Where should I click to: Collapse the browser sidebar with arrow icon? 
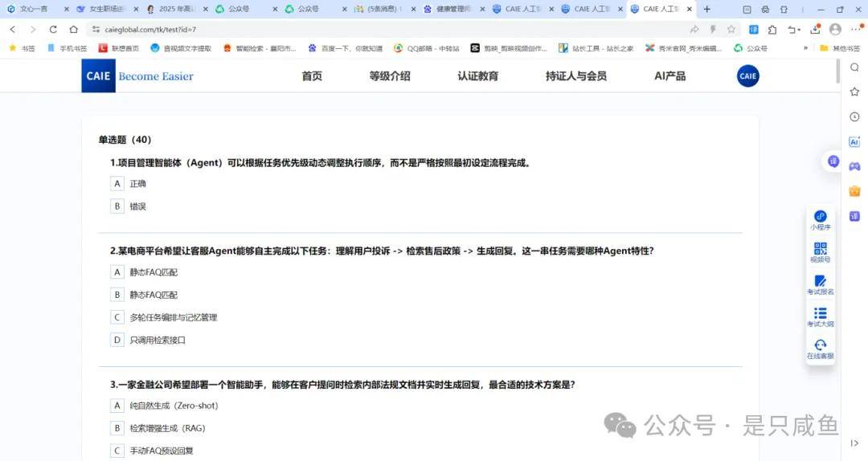tap(854, 443)
